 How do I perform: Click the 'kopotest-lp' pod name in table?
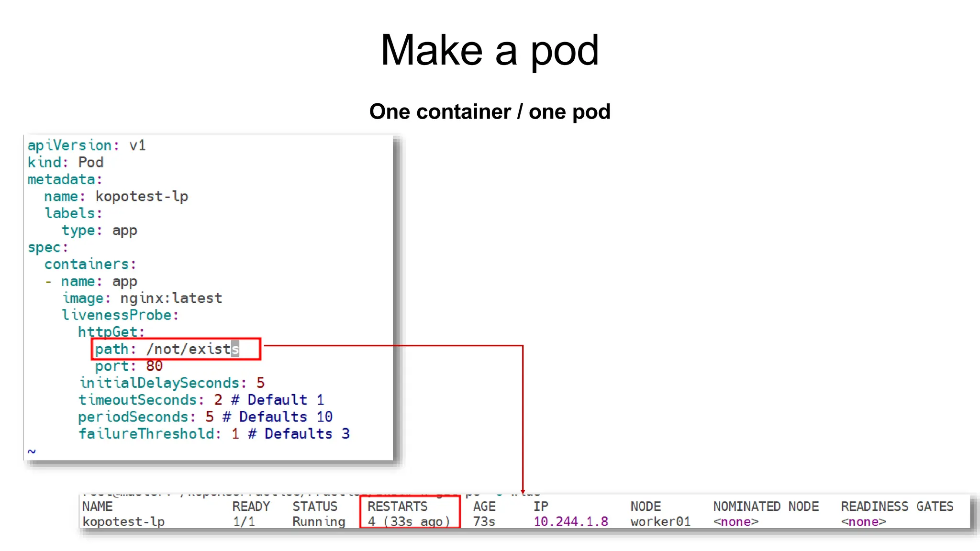coord(123,522)
